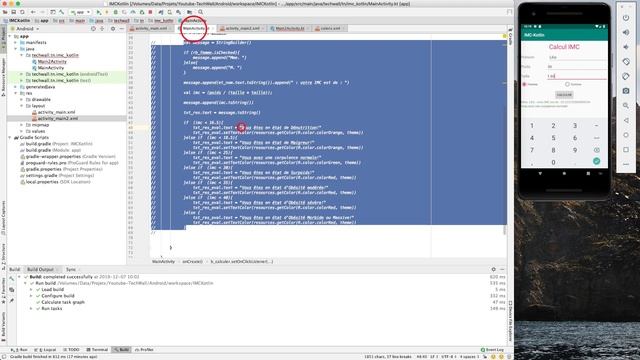Select Main2Activity in project tree
The height and width of the screenshot is (360, 640).
tap(52, 62)
